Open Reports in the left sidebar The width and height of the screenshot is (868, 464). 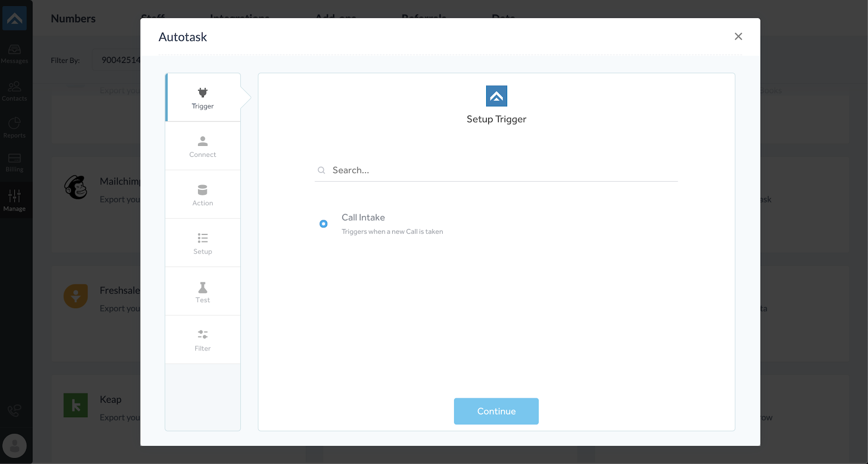pyautogui.click(x=15, y=128)
